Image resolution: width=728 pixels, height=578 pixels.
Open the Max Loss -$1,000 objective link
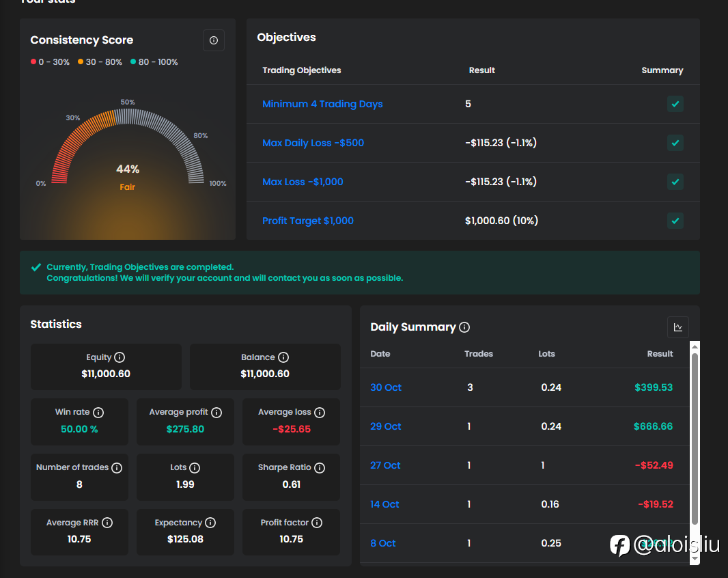pyautogui.click(x=303, y=182)
